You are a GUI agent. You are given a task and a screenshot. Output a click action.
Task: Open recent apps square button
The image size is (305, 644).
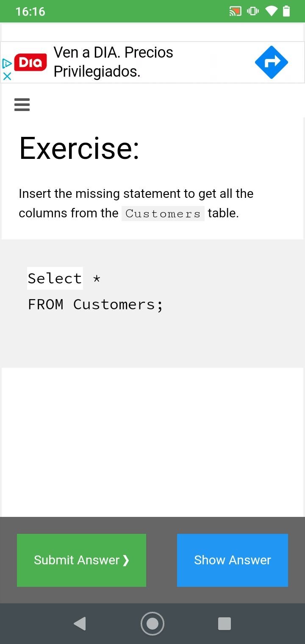click(225, 624)
